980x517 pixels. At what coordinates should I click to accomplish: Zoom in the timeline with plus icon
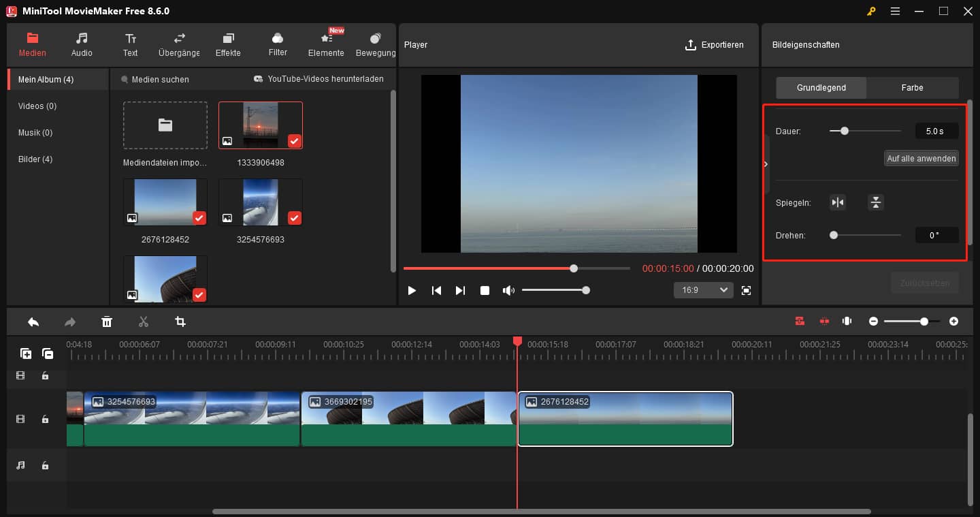tap(953, 322)
